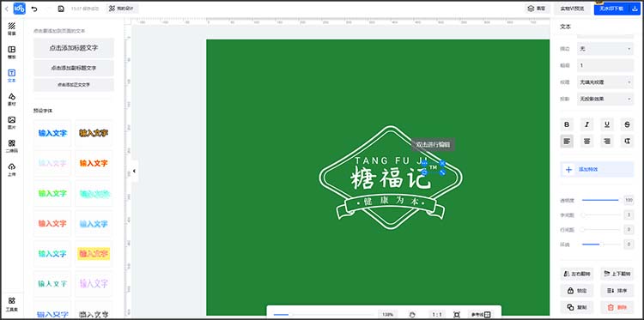Open the 工具集 toolbox at sidebar bottom

click(x=12, y=304)
